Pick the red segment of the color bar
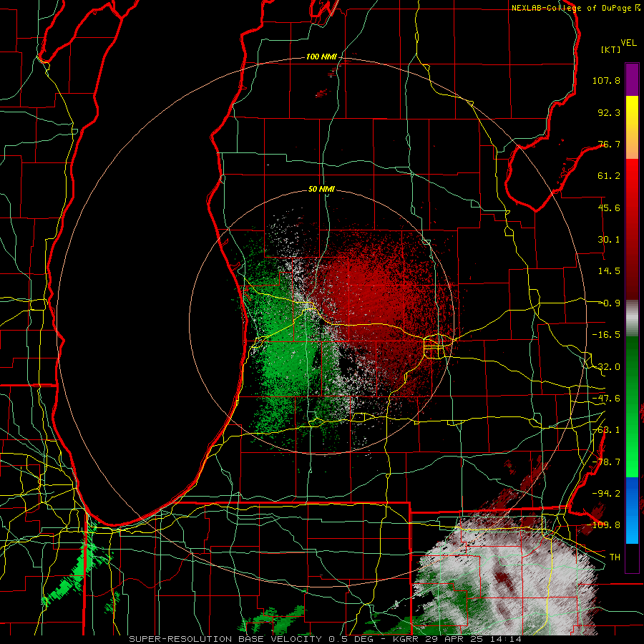 (x=632, y=229)
